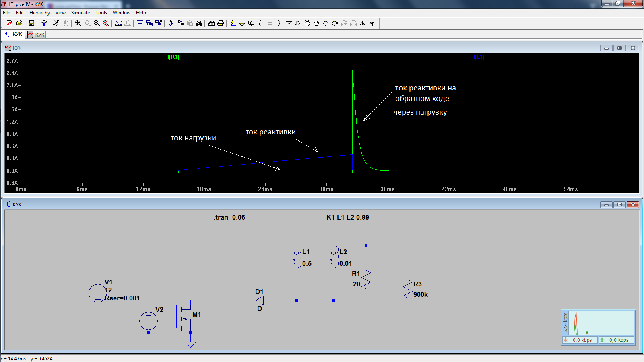This screenshot has width=644, height=362.
Task: Select the diode placement tool
Action: (289, 23)
